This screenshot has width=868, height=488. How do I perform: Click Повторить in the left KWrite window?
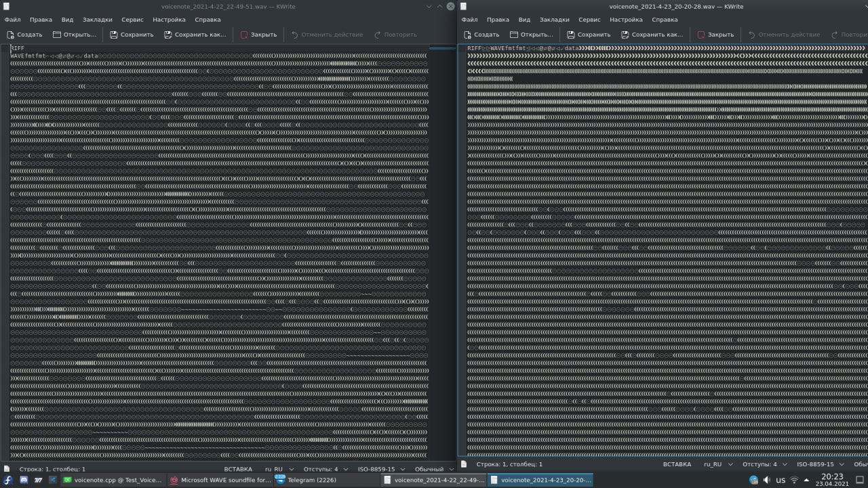tap(395, 35)
